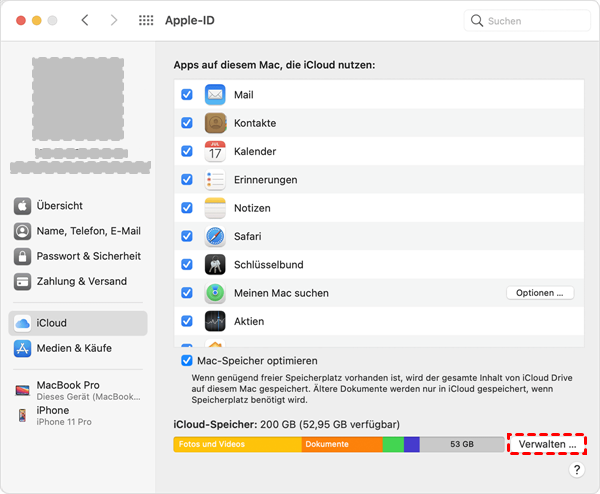Click the Safari compass icon

click(x=215, y=237)
